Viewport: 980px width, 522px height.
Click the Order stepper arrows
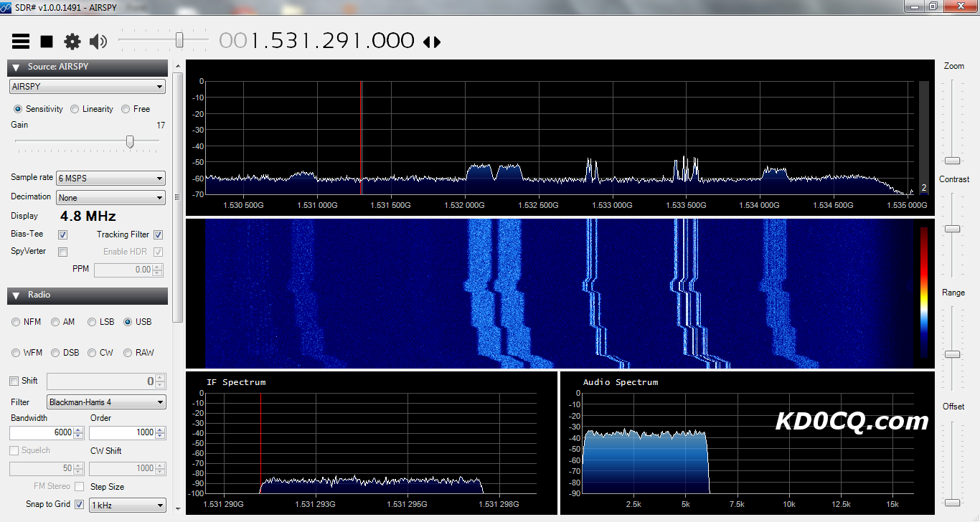click(161, 432)
